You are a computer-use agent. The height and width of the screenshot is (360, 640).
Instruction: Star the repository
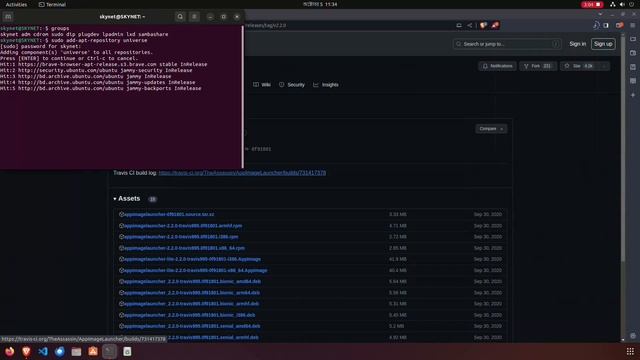tap(580, 66)
